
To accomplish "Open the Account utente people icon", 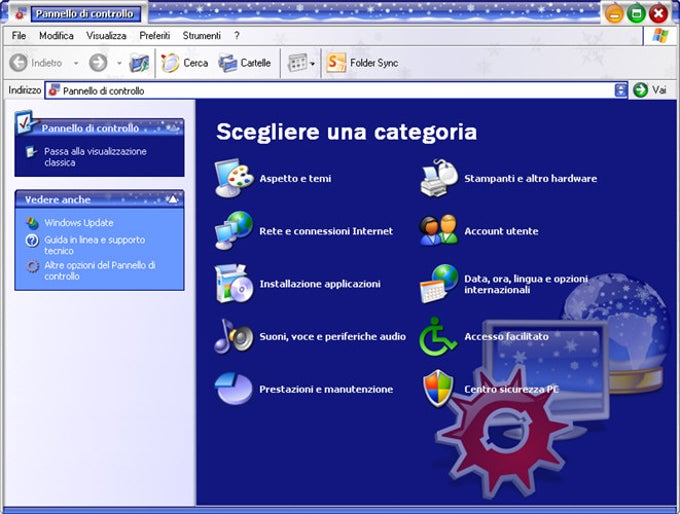I will [439, 231].
